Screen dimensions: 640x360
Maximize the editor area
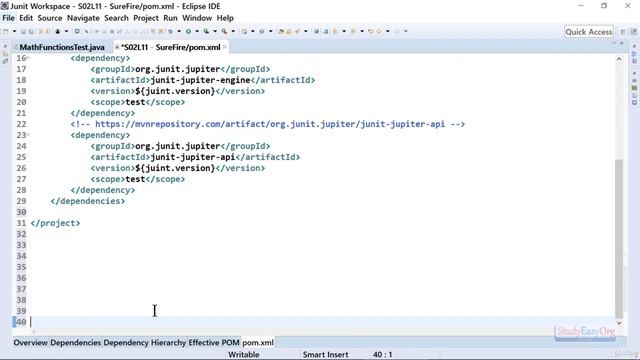click(622, 43)
